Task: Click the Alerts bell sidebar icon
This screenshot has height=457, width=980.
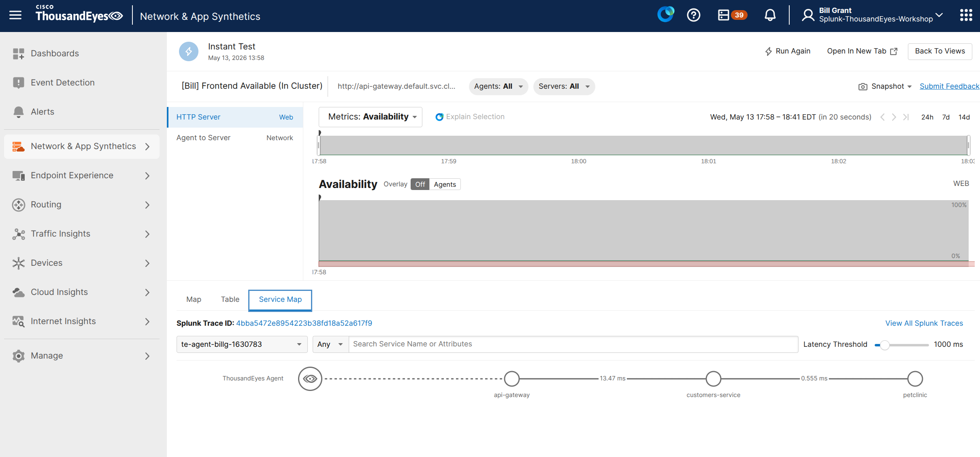Action: coord(18,112)
